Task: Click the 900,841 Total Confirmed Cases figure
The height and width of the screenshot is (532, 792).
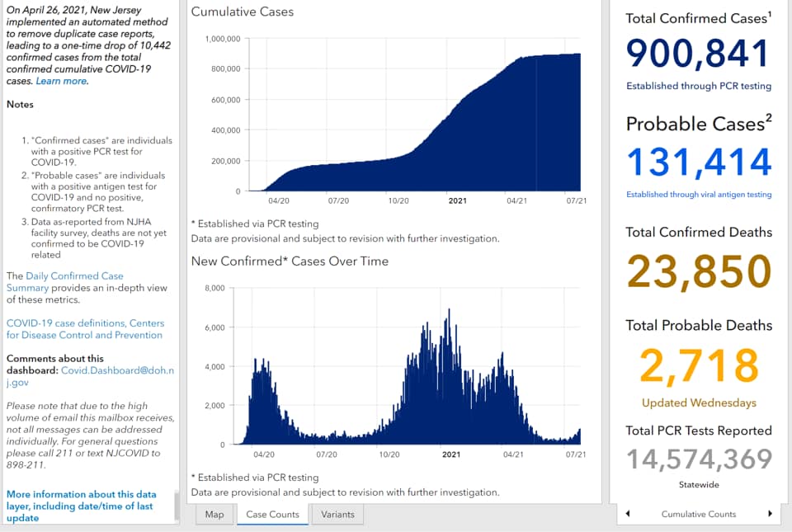Action: [698, 54]
